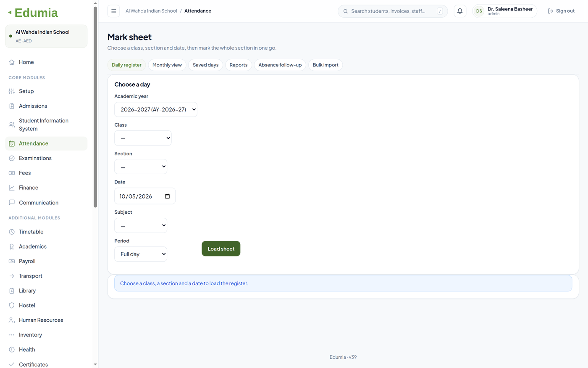Click the Library book icon

point(12,291)
